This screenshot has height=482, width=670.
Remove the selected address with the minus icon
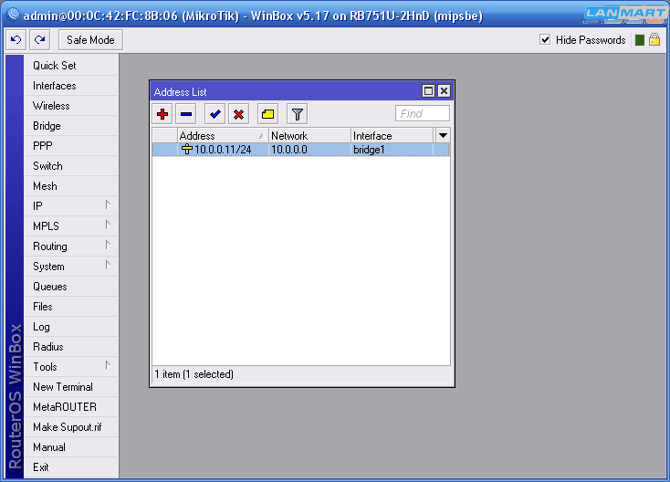(x=186, y=114)
